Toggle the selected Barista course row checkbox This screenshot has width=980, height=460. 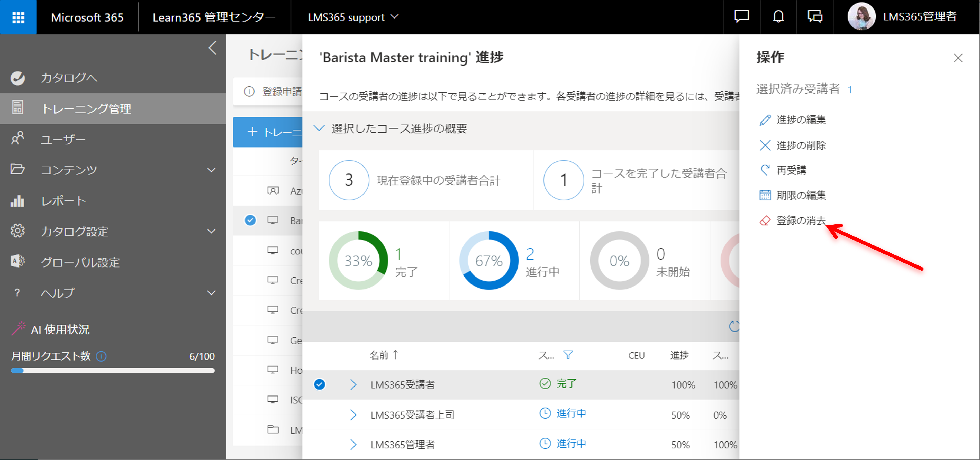coord(250,220)
